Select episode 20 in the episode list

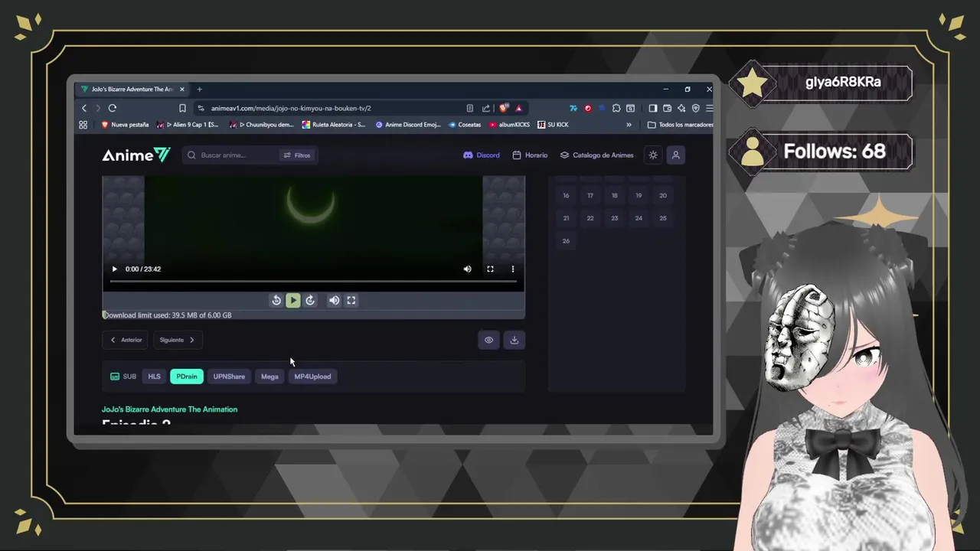click(663, 196)
